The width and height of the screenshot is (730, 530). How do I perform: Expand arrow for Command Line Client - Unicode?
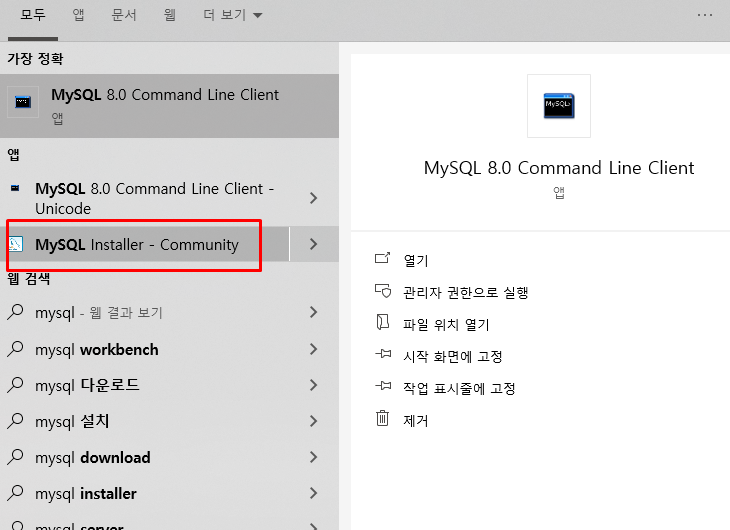(314, 198)
